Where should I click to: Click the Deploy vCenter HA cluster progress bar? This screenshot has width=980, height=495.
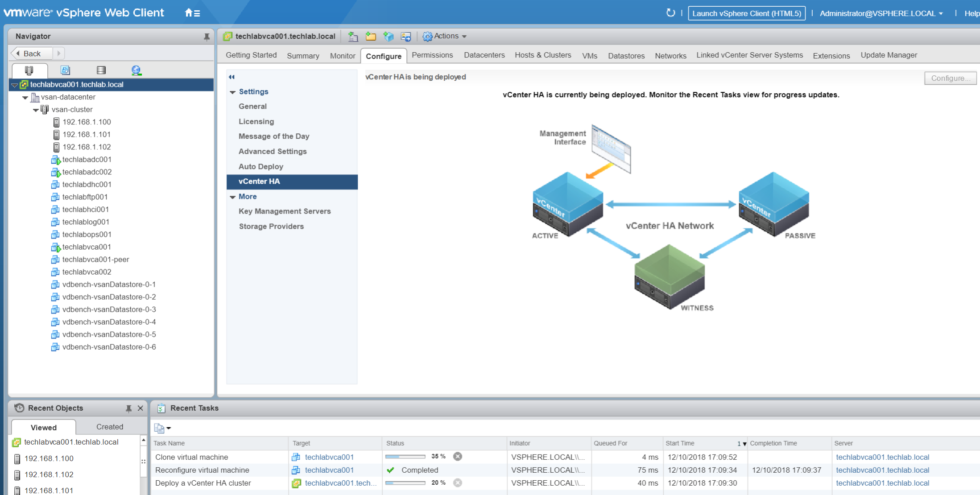click(x=405, y=483)
